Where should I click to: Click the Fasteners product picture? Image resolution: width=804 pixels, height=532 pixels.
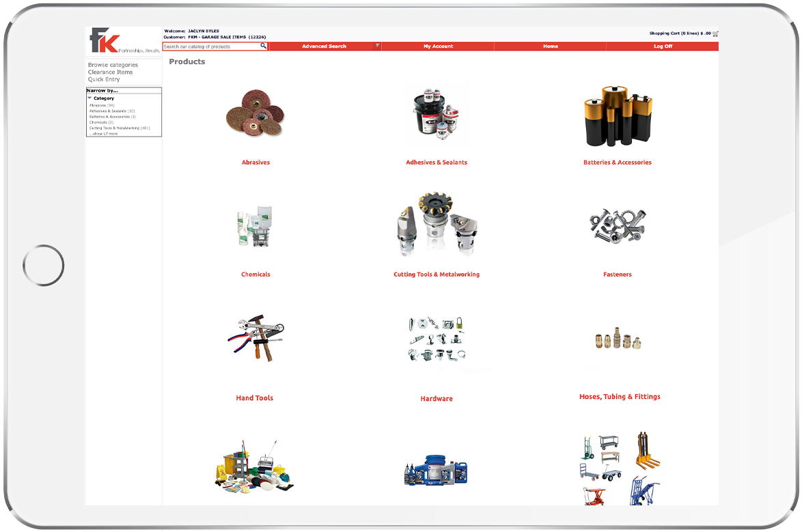[x=618, y=226]
